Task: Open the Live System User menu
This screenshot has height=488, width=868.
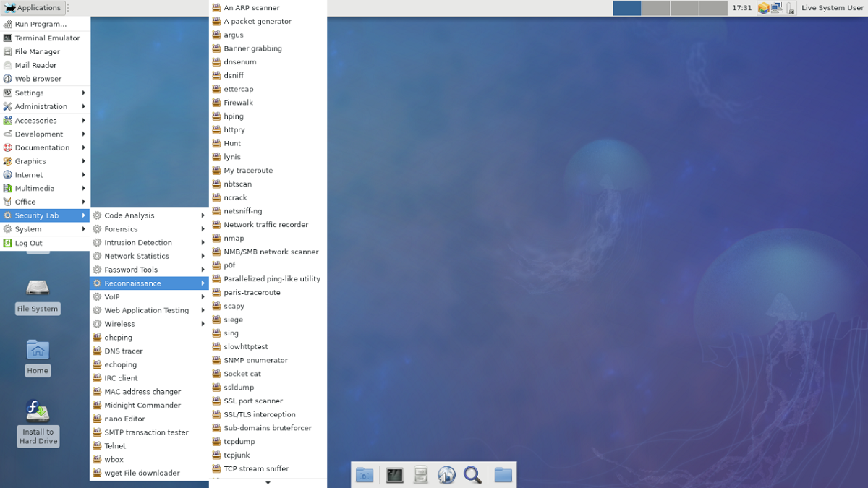Action: [x=833, y=8]
